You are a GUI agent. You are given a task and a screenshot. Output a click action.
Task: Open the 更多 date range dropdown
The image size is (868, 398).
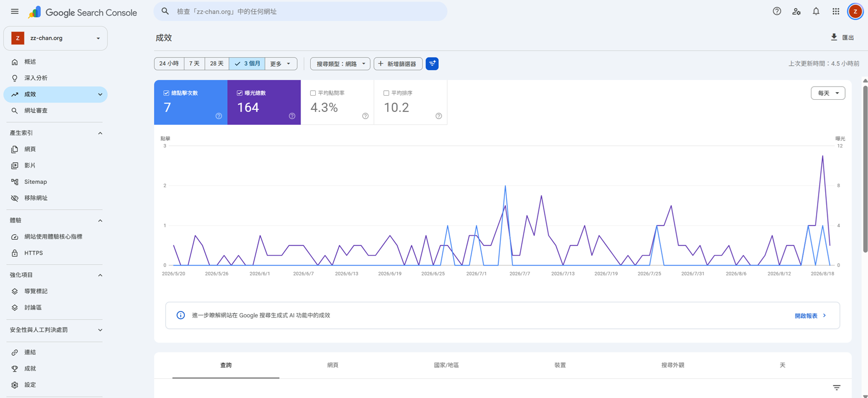tap(281, 64)
